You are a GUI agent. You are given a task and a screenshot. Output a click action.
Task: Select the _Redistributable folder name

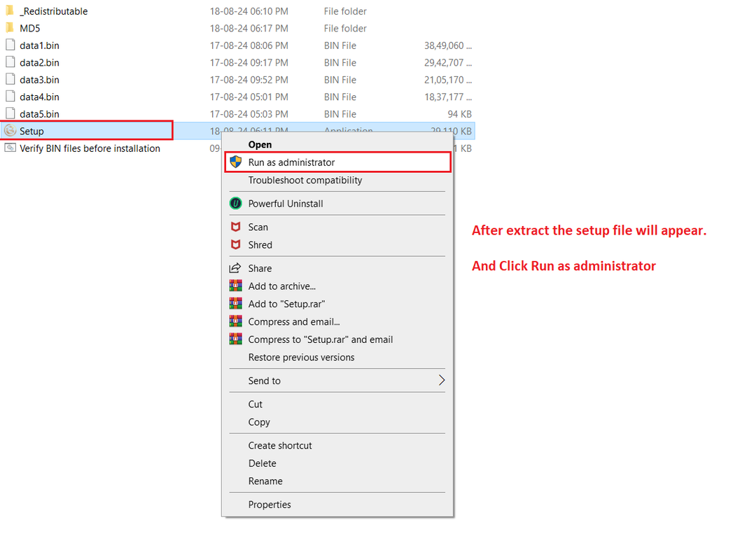click(53, 11)
